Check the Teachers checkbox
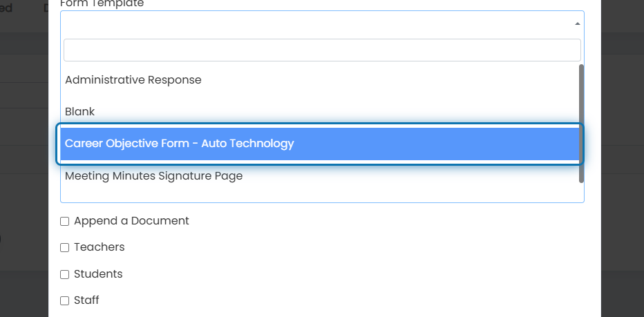 point(64,248)
